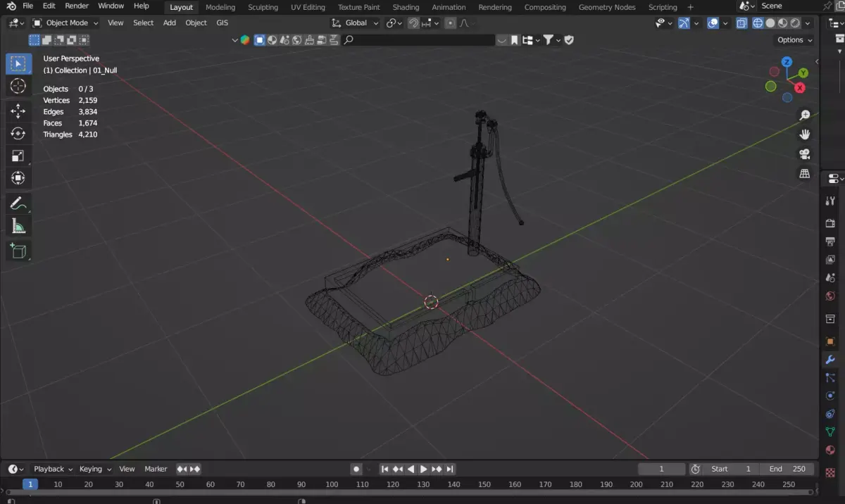This screenshot has height=504, width=845.
Task: Toggle the snapping magnet button
Action: (414, 23)
